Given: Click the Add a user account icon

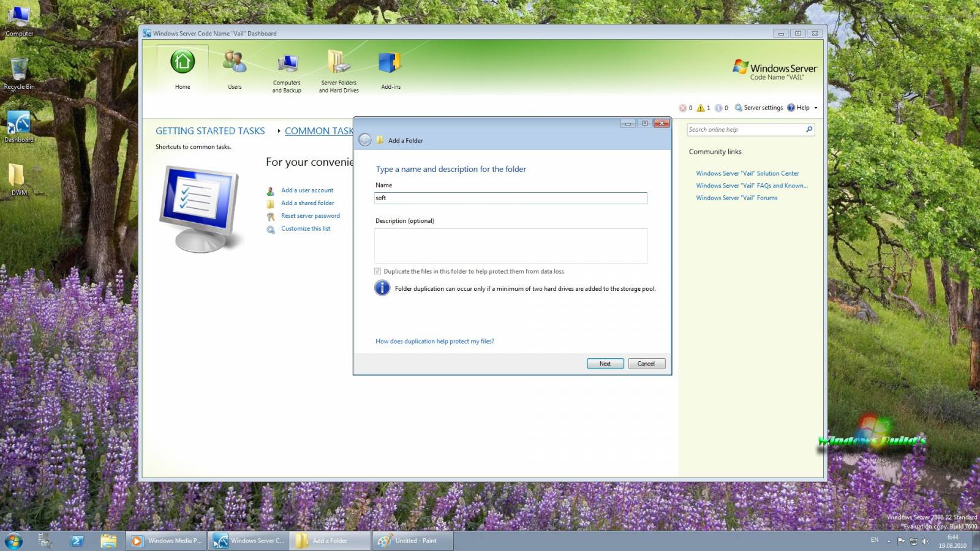Looking at the screenshot, I should click(x=270, y=191).
